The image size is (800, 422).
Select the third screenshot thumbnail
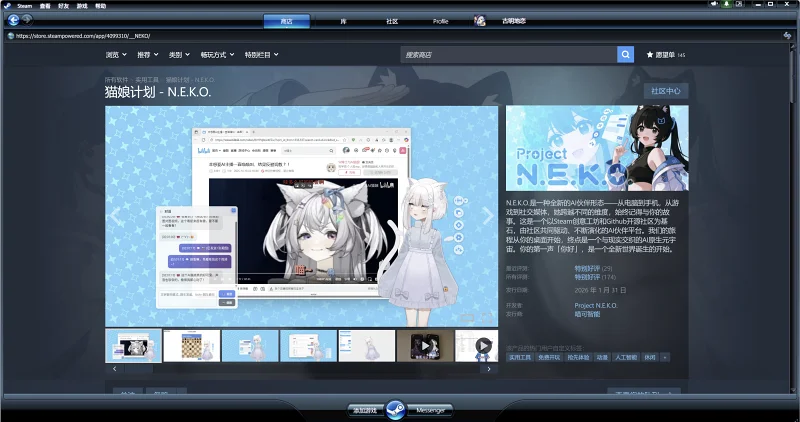pyautogui.click(x=250, y=346)
